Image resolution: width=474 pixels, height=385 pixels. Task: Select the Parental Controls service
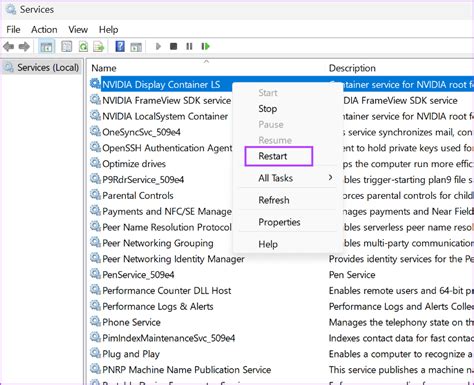(138, 195)
